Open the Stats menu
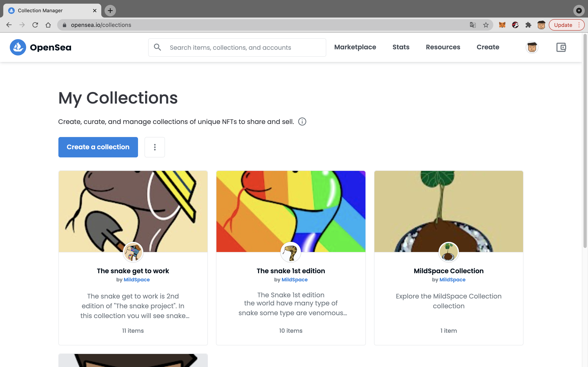This screenshot has width=588, height=367. (x=401, y=47)
